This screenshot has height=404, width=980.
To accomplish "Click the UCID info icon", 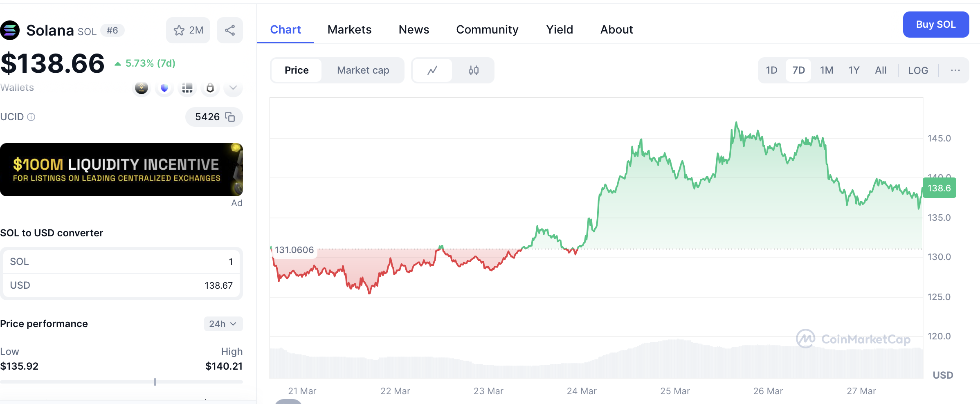I will [x=31, y=117].
